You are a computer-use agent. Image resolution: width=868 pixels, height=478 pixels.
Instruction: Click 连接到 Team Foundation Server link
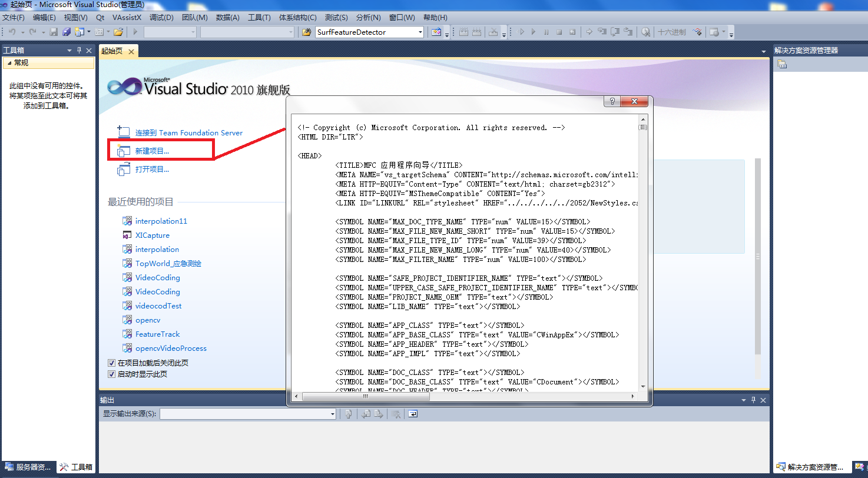(189, 133)
